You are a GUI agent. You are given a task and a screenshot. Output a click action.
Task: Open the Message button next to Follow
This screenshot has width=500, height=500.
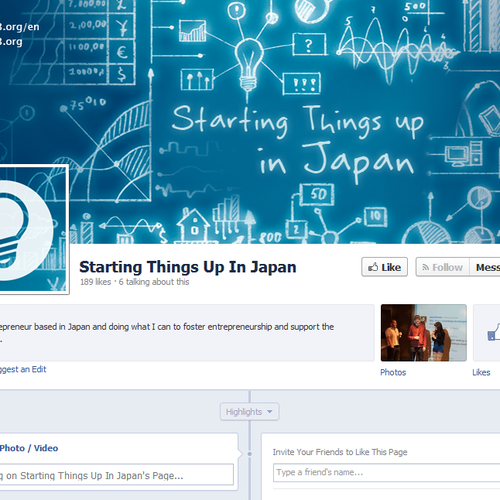coord(485,267)
